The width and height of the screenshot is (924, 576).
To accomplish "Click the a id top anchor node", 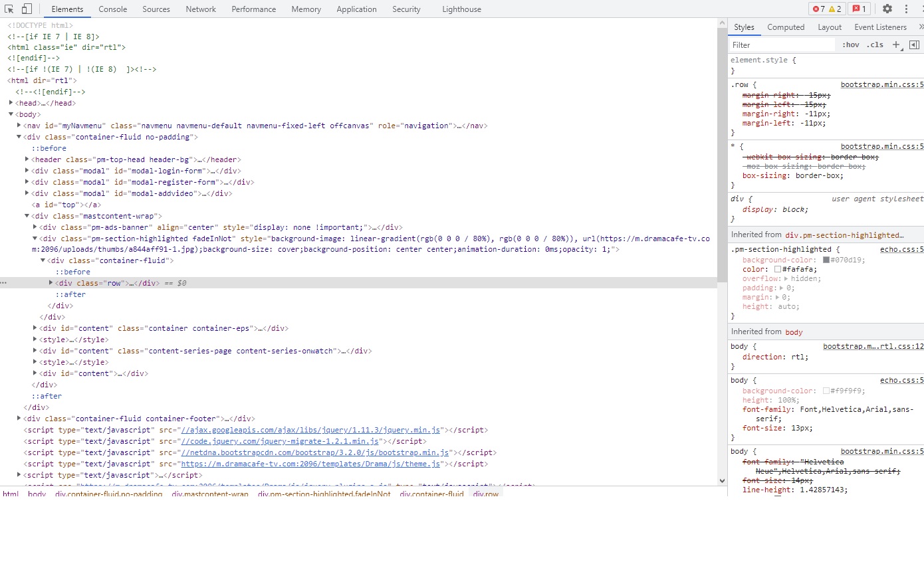I will [66, 205].
